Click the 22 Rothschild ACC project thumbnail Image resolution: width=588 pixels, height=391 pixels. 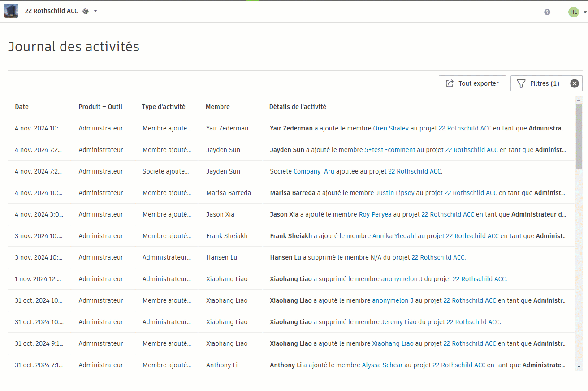pyautogui.click(x=11, y=11)
